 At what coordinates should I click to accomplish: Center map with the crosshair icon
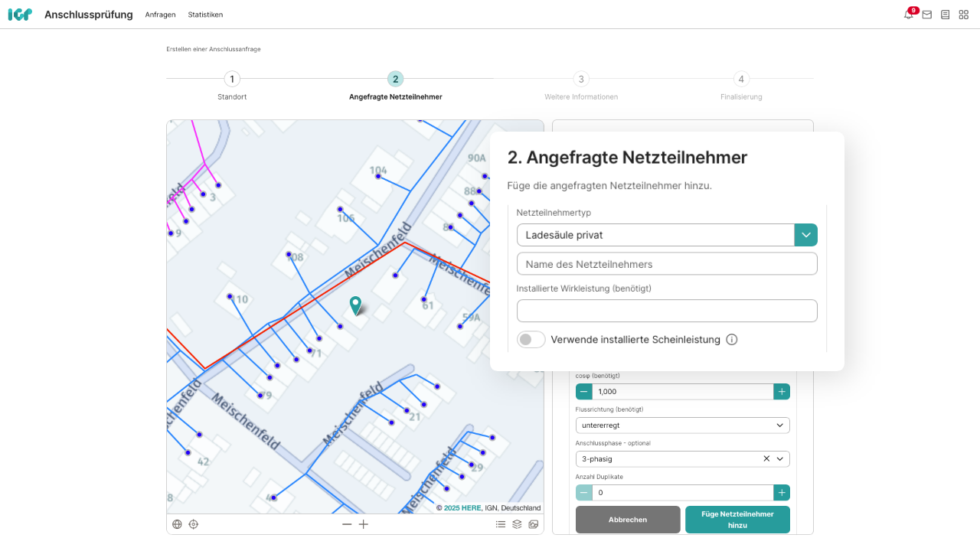194,524
